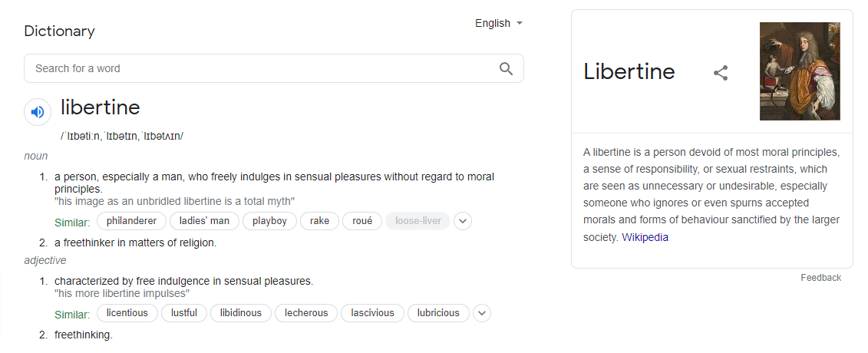Image resolution: width=868 pixels, height=353 pixels.
Task: Expand more adjective similar words
Action: 482,313
